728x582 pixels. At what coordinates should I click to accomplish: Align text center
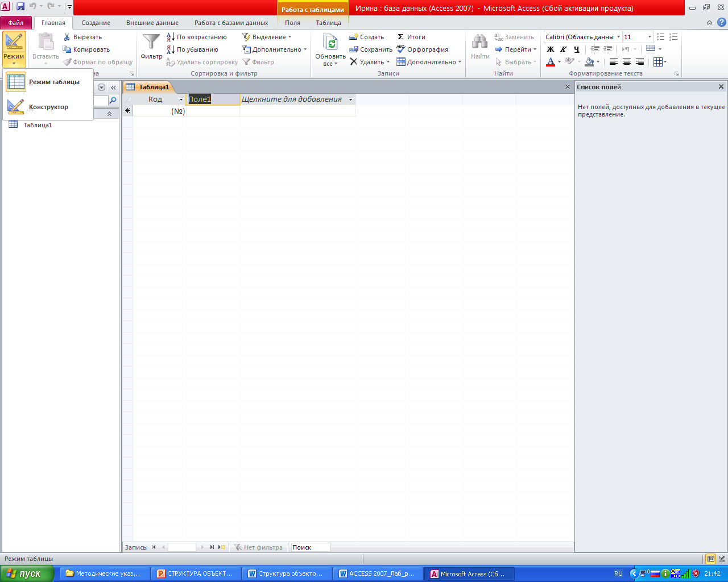pos(627,62)
